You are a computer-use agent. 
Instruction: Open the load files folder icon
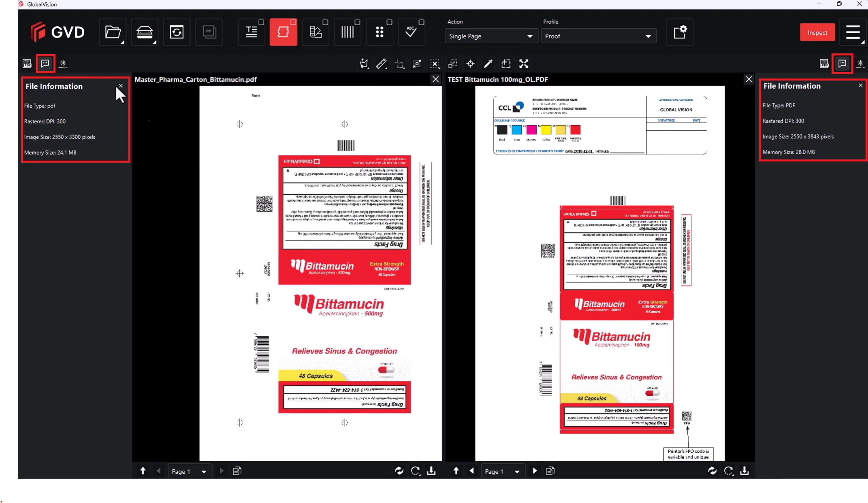tap(113, 32)
